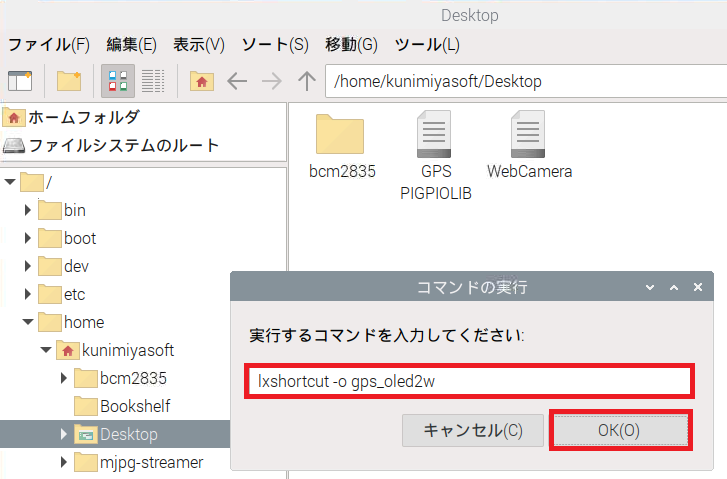Click the home icon beside ホームフォルダ
The image size is (727, 479).
point(13,118)
